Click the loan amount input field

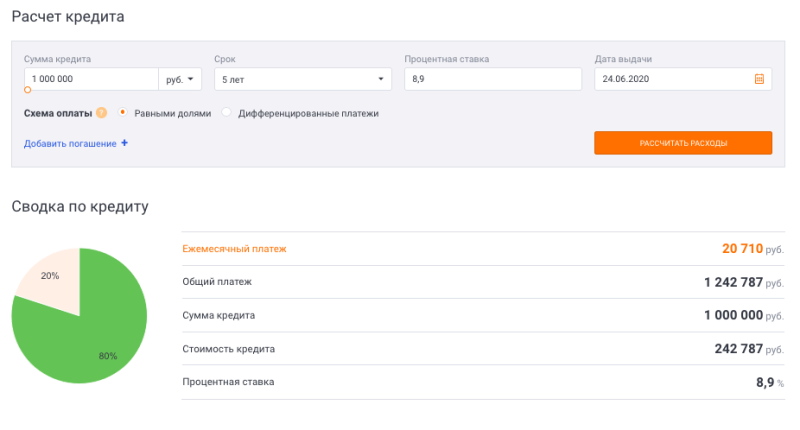pyautogui.click(x=91, y=79)
